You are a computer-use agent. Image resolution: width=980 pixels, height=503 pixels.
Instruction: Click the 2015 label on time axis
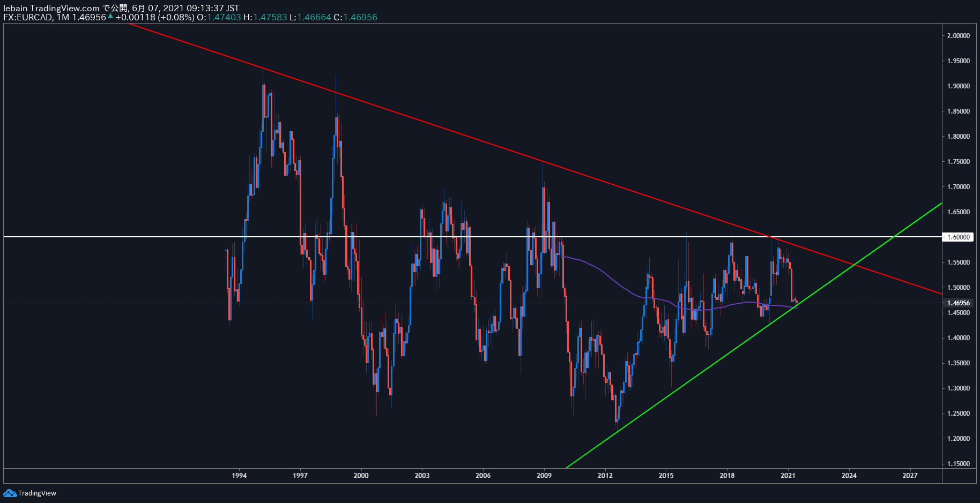pyautogui.click(x=666, y=475)
